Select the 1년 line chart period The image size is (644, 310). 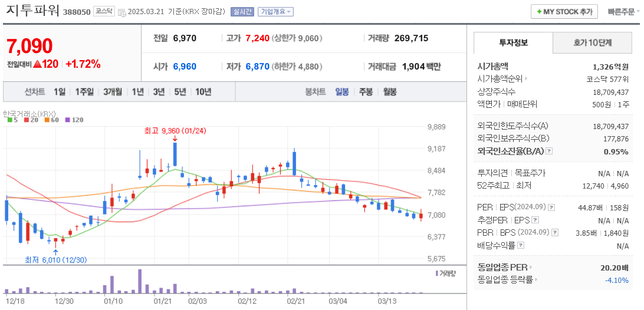click(x=137, y=92)
